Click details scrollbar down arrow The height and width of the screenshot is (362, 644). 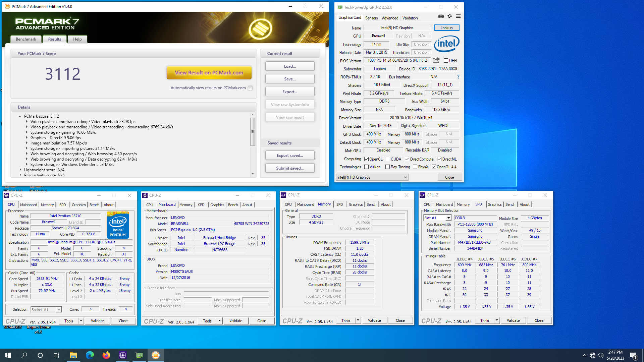pyautogui.click(x=253, y=174)
